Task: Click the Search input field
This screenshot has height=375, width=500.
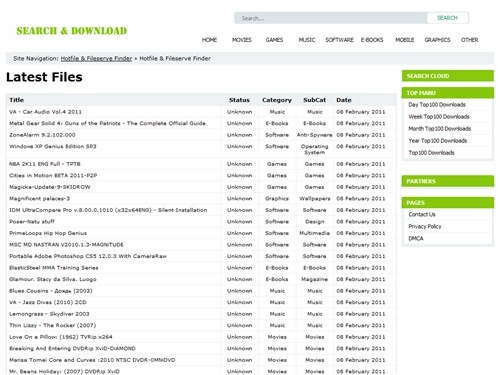Action: click(x=331, y=18)
